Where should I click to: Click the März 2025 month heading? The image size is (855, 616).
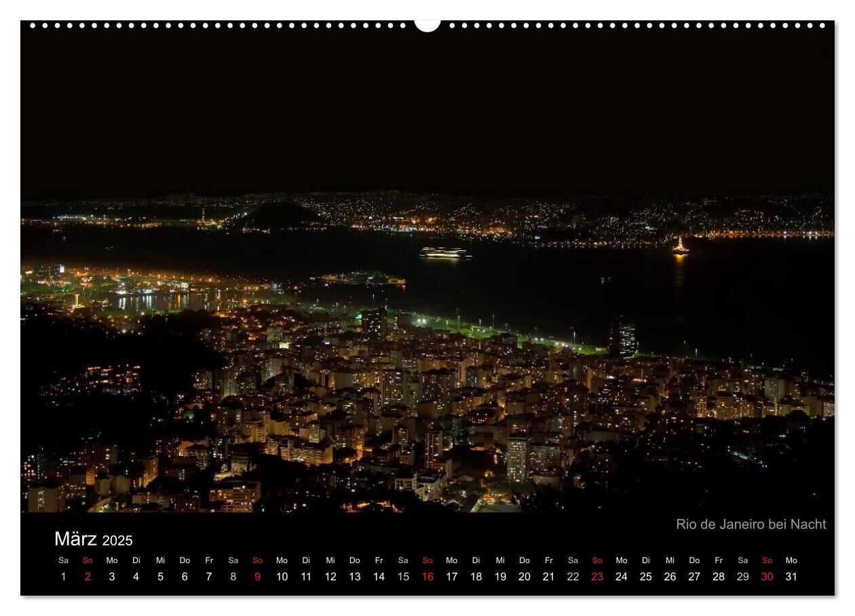click(94, 539)
